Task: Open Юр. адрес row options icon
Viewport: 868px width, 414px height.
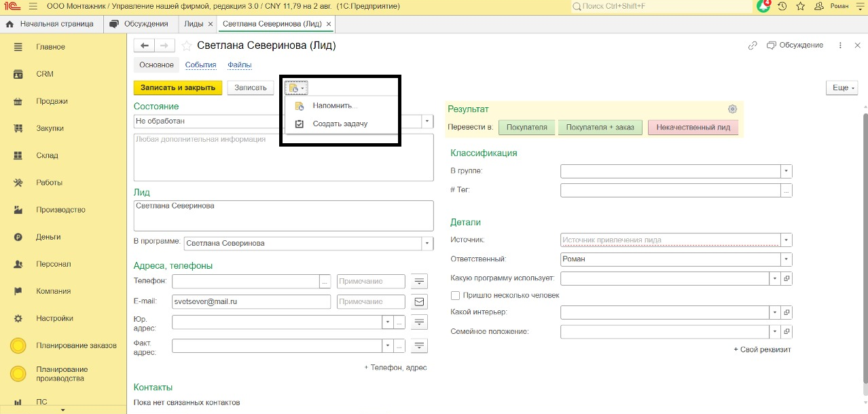Action: pos(420,322)
